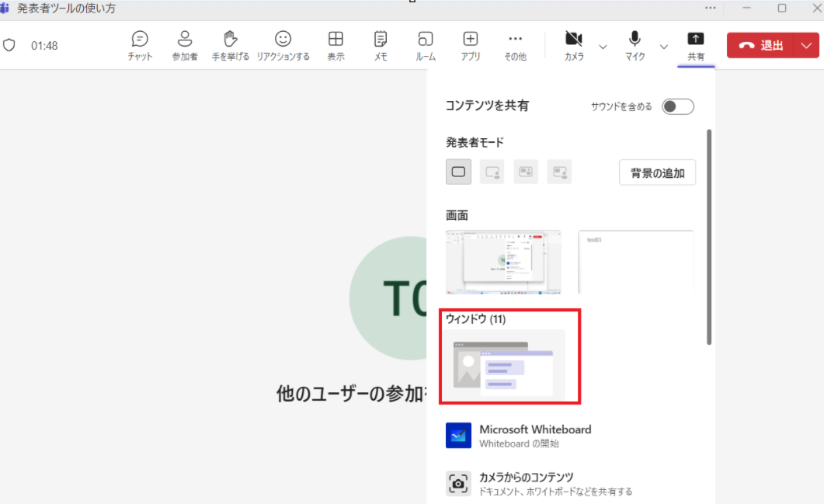
Task: Open the その他 more options menu
Action: (x=515, y=45)
